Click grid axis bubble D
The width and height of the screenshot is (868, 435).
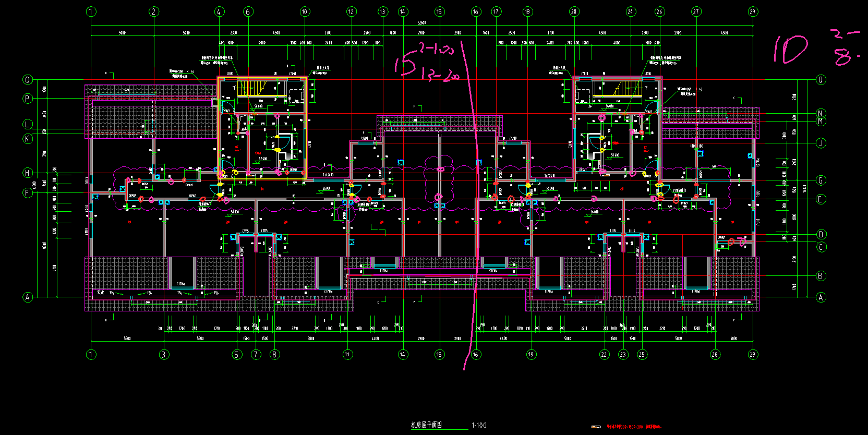pyautogui.click(x=822, y=235)
